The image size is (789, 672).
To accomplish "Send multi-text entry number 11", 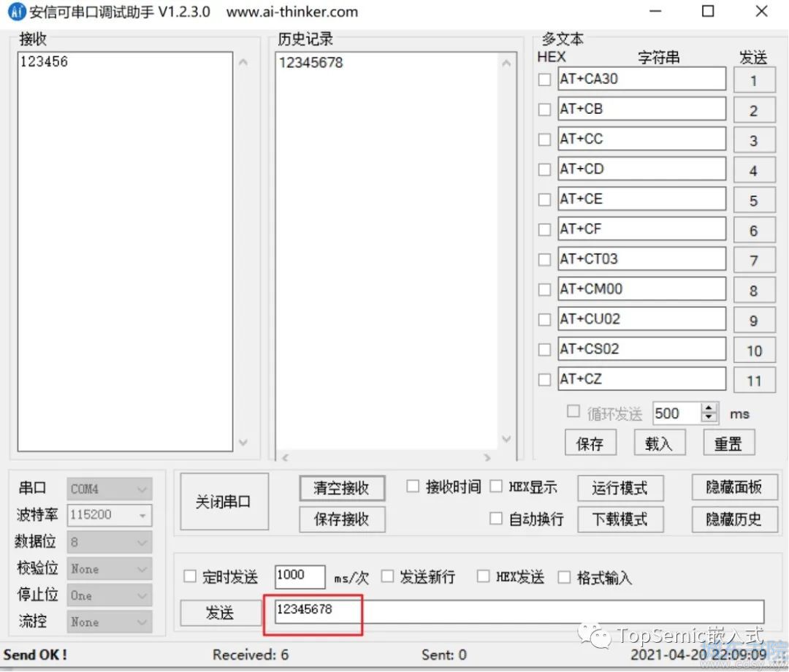I will 754,381.
